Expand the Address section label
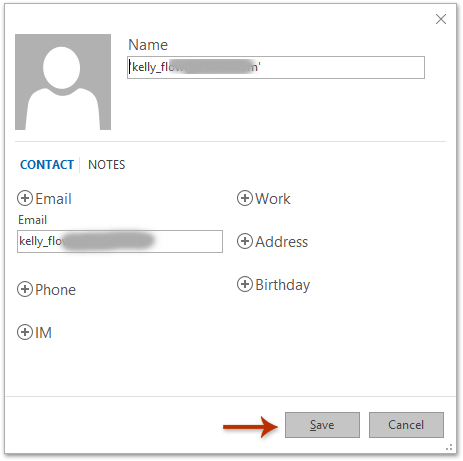Viewport: 463px width, 461px height. tap(282, 242)
